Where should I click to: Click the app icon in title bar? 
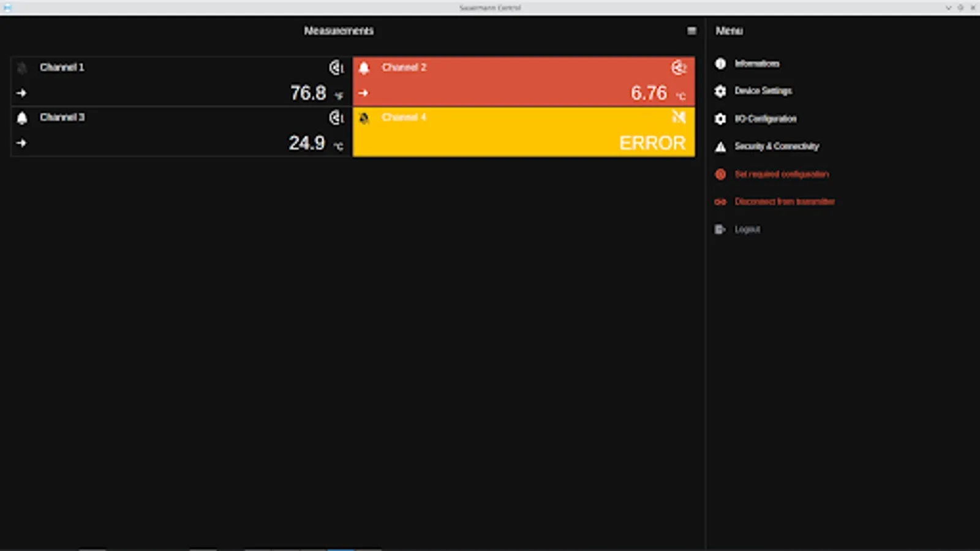[7, 7]
